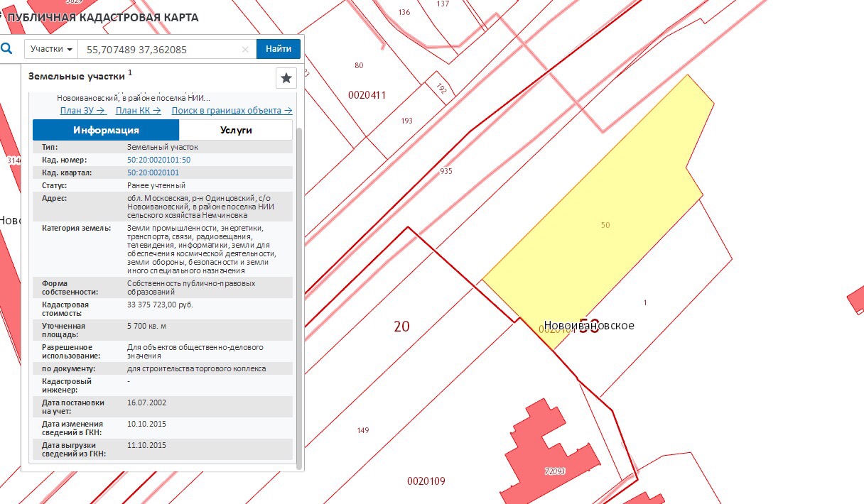Open cadastral quarter 50:20:0020101 link
864x504 pixels.
(x=153, y=172)
